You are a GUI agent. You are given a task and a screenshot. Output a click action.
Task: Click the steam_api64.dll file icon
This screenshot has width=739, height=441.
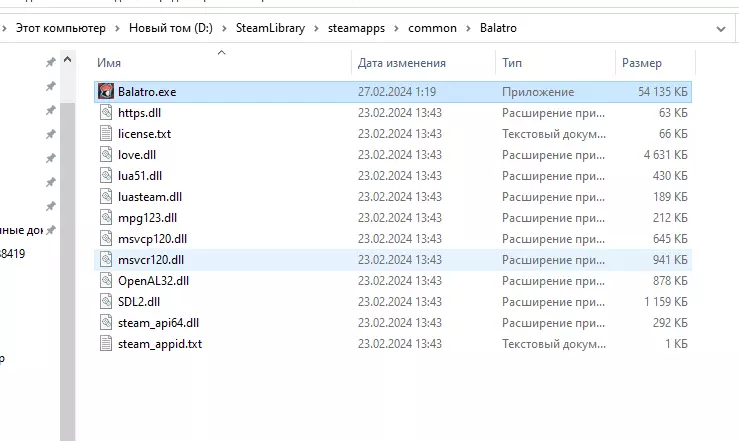tap(106, 323)
